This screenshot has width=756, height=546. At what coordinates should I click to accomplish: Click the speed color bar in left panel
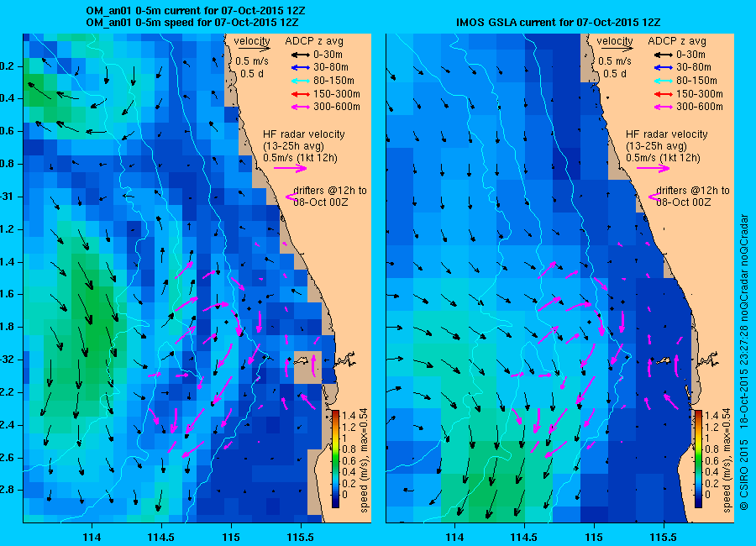pos(335,459)
